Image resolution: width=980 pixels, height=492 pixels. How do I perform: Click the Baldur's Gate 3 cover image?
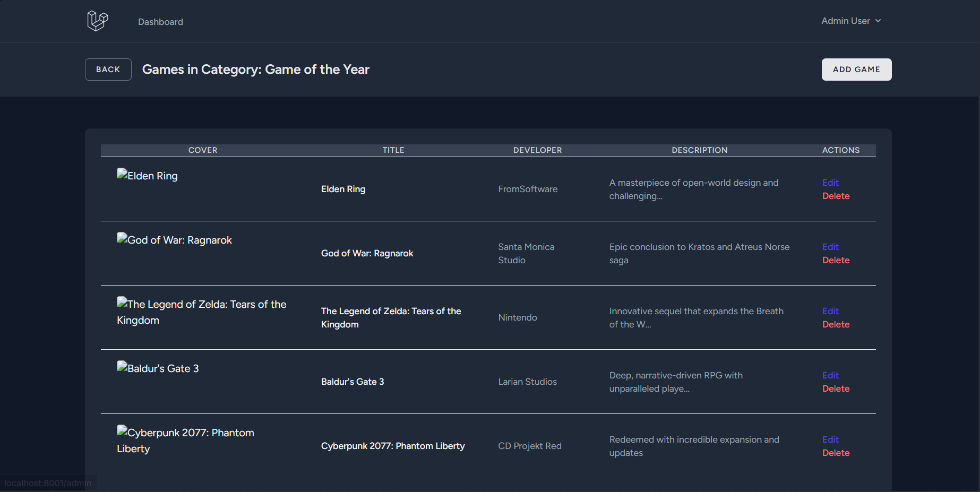pyautogui.click(x=158, y=368)
